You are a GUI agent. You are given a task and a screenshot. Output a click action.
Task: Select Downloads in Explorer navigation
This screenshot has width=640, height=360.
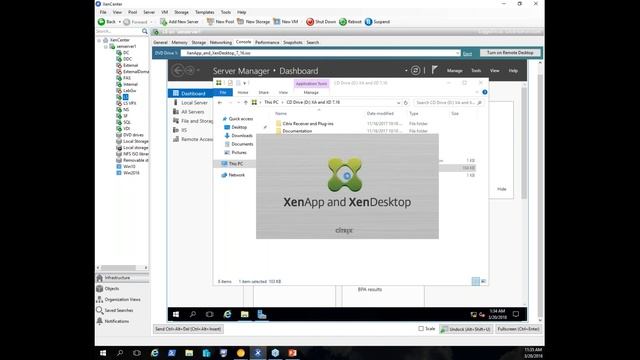click(x=242, y=136)
